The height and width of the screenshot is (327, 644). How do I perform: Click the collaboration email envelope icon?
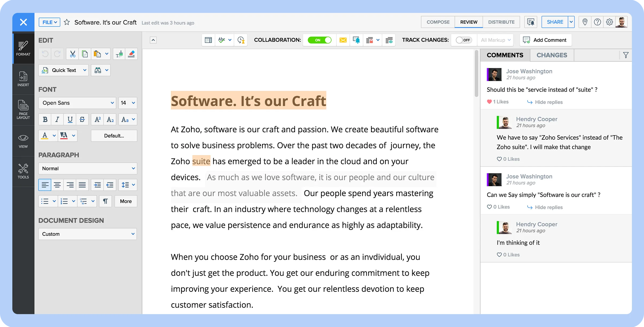343,40
